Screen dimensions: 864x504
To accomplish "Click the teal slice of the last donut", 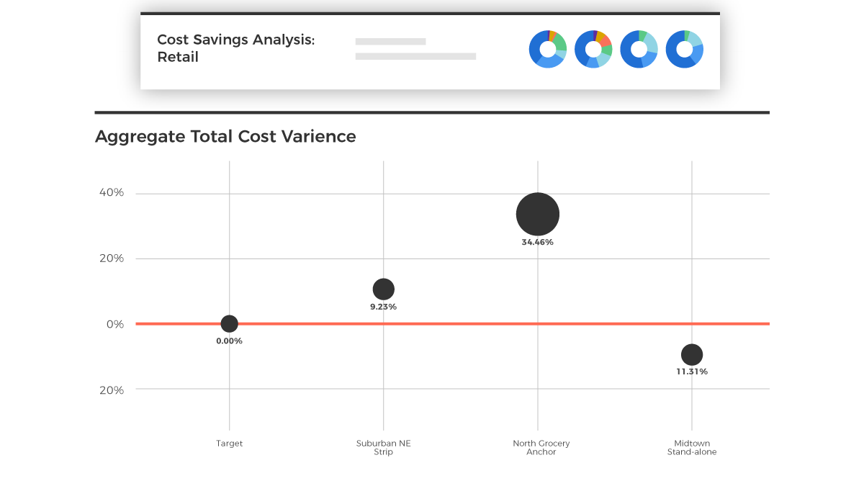I will coord(693,39).
